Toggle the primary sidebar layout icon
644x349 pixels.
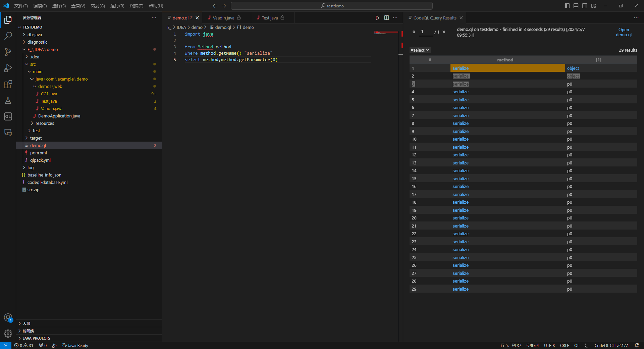point(567,6)
